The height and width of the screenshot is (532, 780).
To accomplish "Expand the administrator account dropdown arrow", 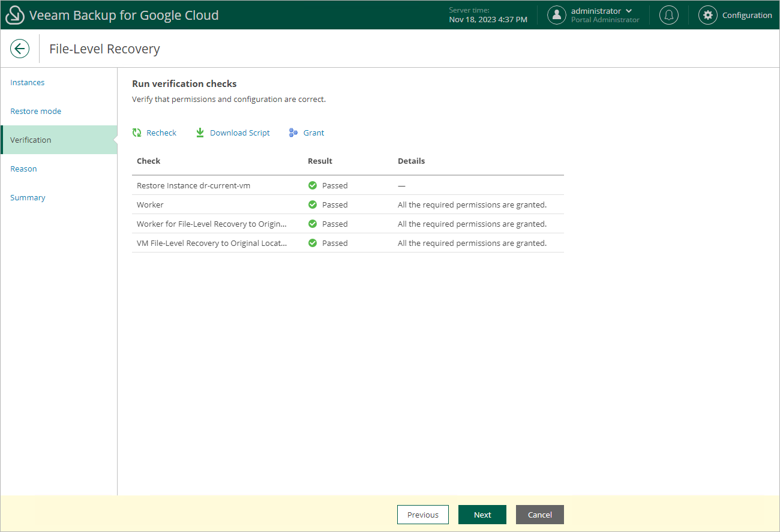I will [629, 11].
